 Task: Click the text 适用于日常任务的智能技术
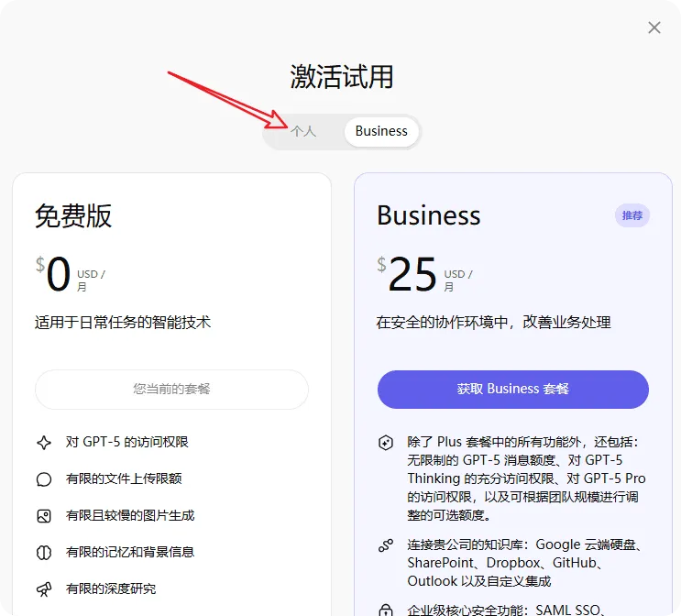click(x=123, y=323)
